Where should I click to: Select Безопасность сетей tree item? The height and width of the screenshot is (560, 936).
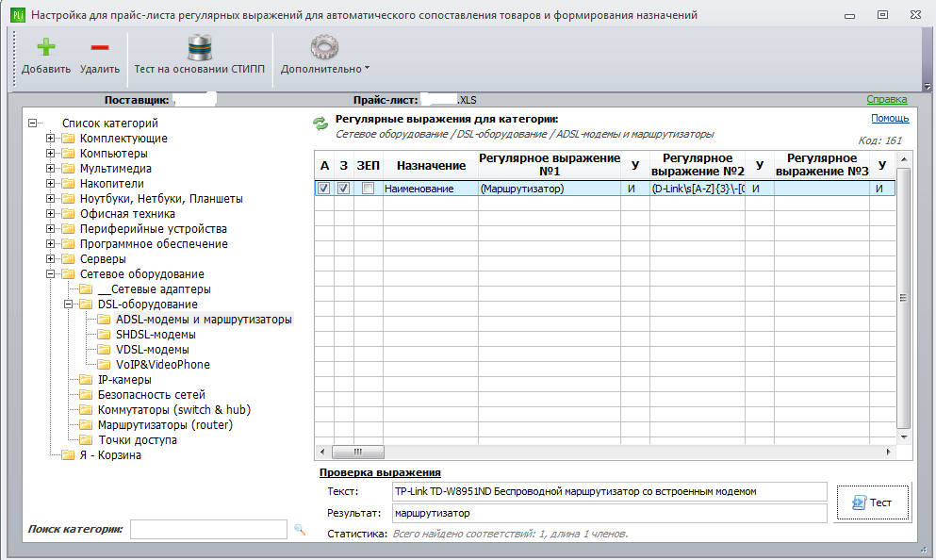(151, 395)
